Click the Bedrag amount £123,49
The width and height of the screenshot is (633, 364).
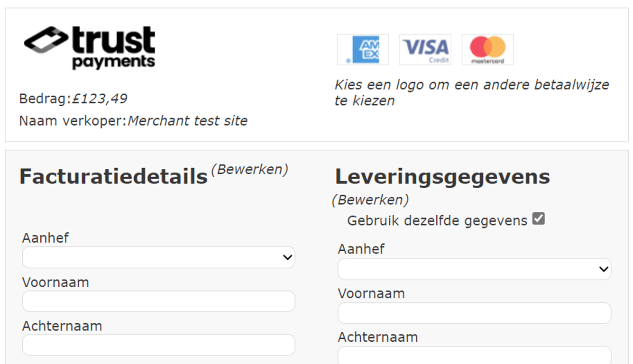point(100,99)
